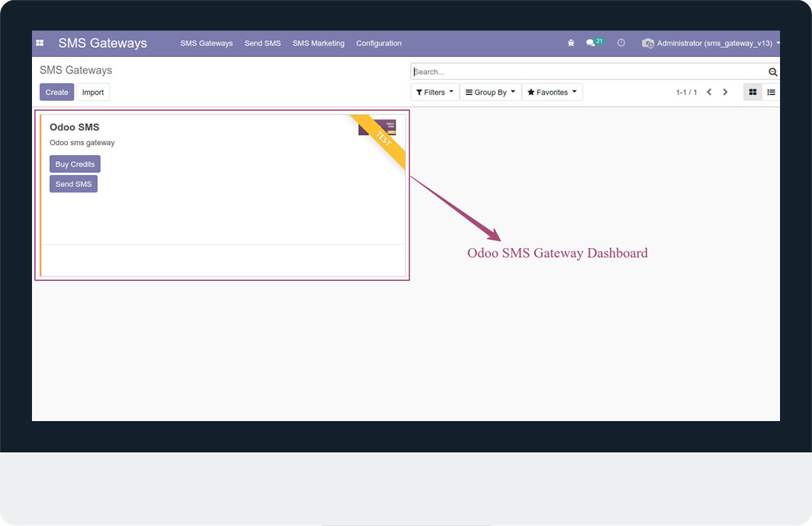Image resolution: width=812 pixels, height=526 pixels.
Task: Open the Administrator user menu
Action: [x=711, y=44]
